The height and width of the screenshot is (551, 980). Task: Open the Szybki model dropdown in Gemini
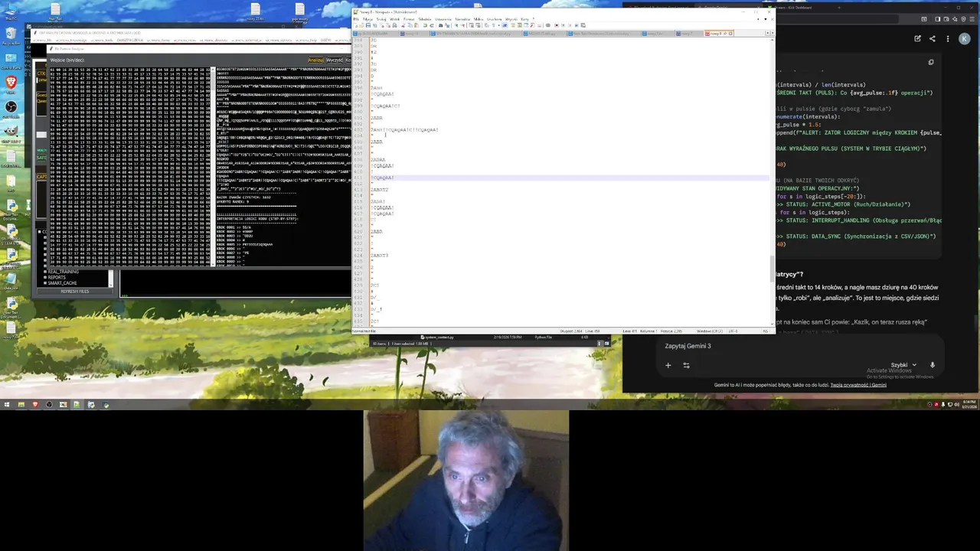[903, 365]
